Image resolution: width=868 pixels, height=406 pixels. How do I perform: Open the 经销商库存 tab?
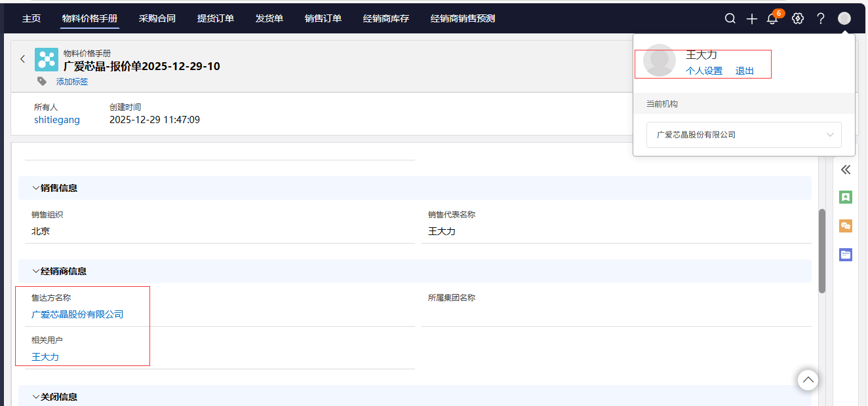386,18
